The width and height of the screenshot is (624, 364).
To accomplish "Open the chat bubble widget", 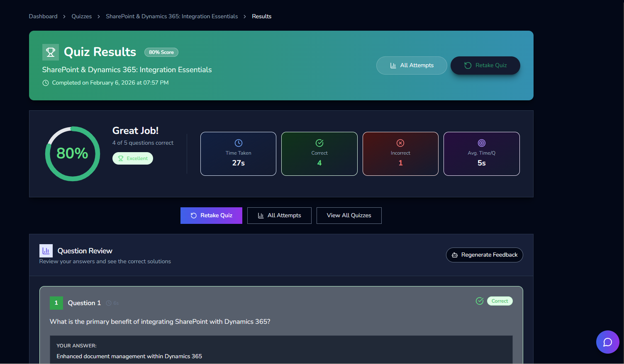I will 607,342.
